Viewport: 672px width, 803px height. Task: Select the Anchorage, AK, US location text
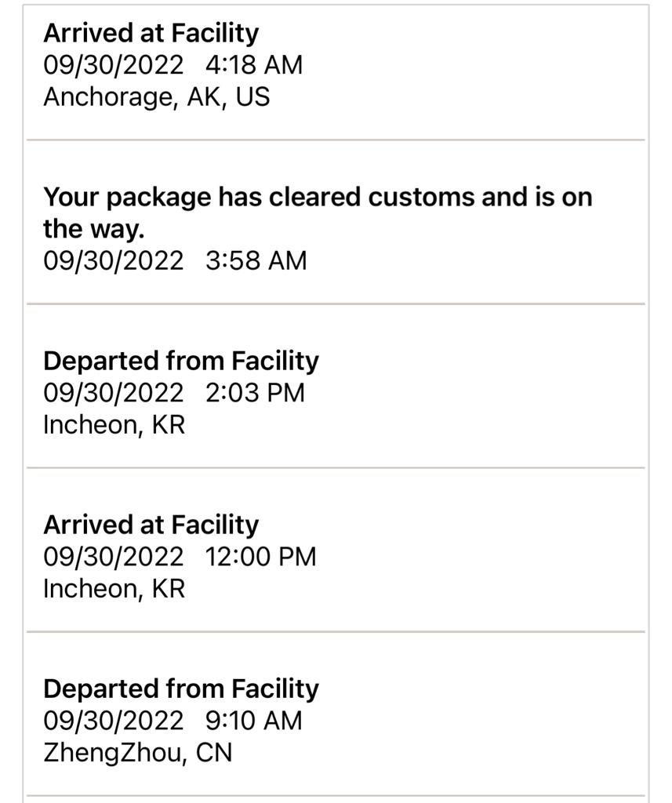156,97
